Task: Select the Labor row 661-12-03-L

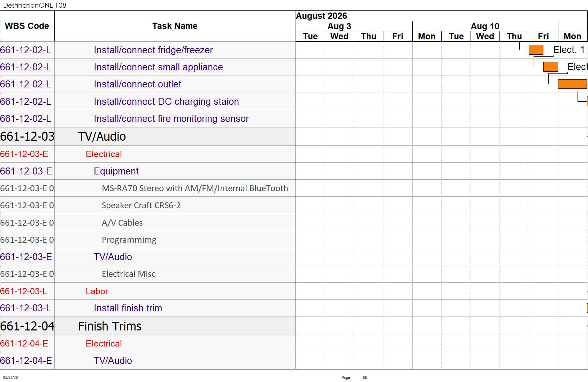Action: tap(148, 291)
